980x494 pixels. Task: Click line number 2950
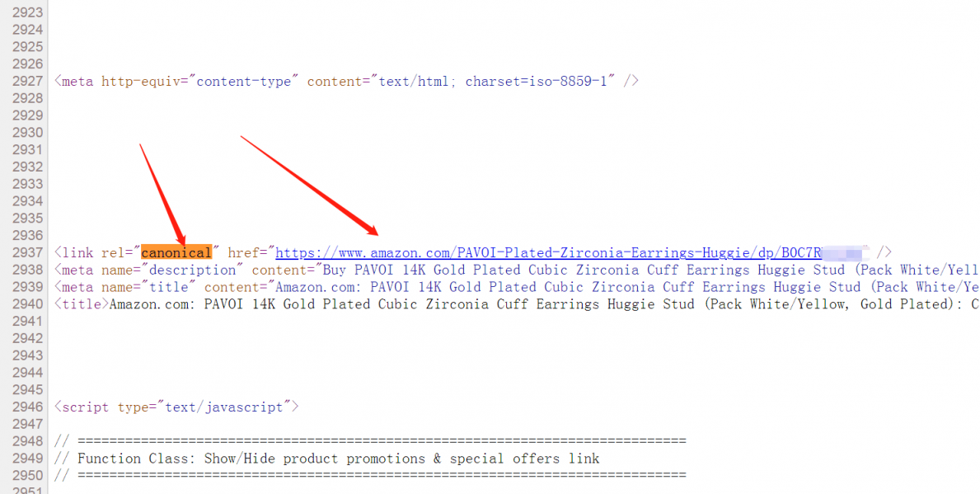click(x=27, y=476)
